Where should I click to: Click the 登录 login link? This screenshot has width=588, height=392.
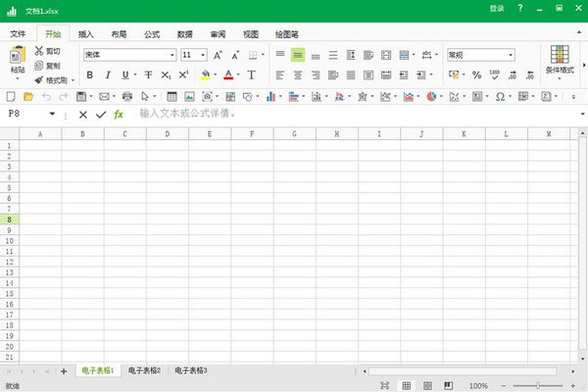tap(497, 8)
